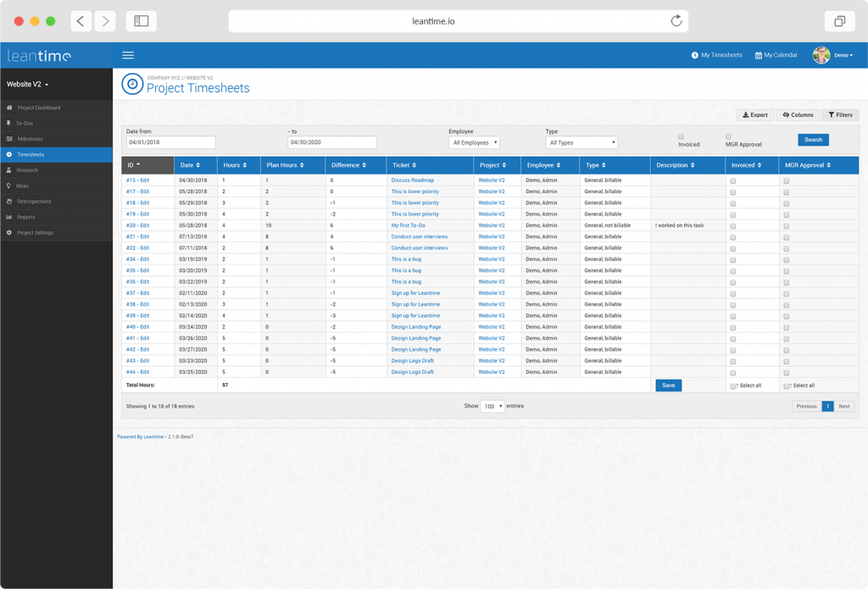The height and width of the screenshot is (589, 868).
Task: Check the Invoiced filter checkbox
Action: coord(681,136)
